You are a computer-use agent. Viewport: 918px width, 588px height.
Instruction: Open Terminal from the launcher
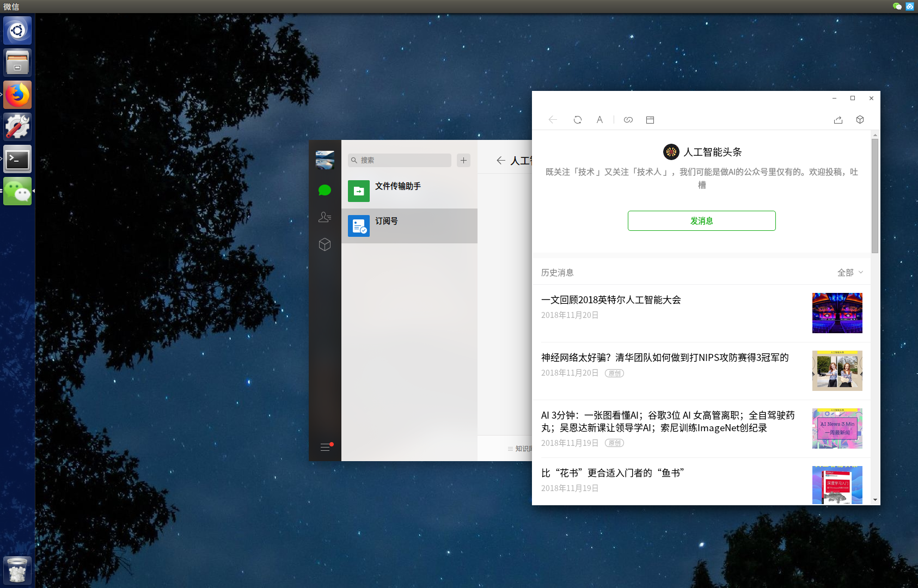(x=17, y=159)
